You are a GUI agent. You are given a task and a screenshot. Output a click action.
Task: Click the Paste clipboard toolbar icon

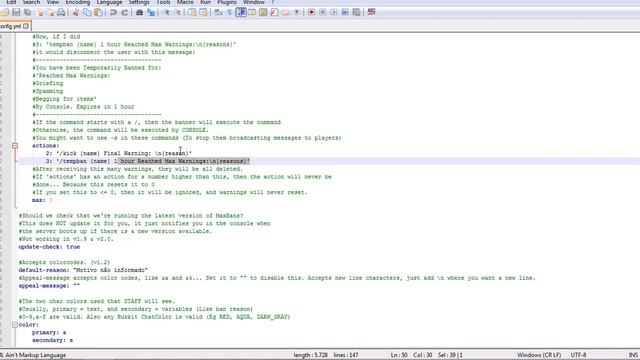tap(98, 12)
